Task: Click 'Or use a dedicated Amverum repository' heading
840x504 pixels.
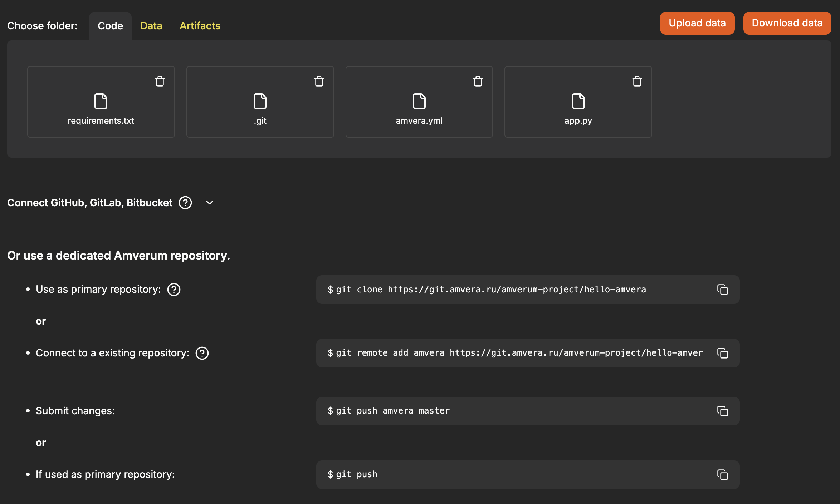Action: pos(118,256)
